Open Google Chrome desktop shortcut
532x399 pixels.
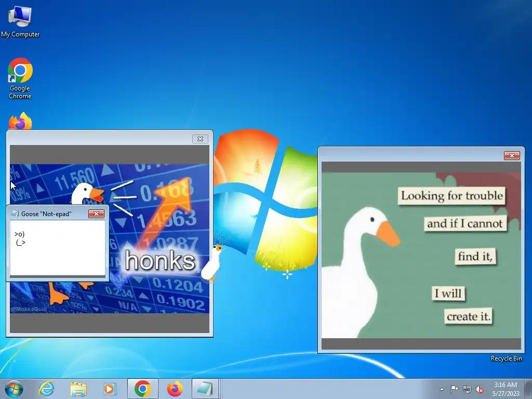click(20, 78)
